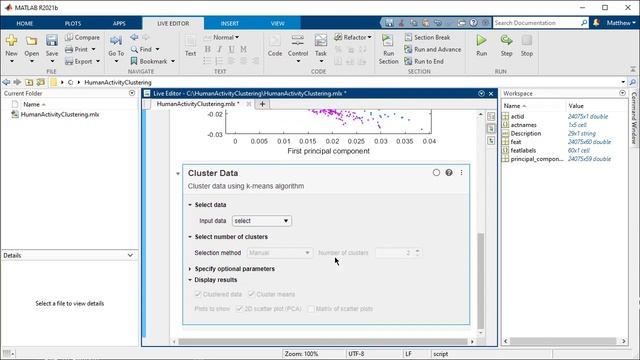Image resolution: width=640 pixels, height=360 pixels.
Task: Click the New file icon
Action: click(11, 41)
